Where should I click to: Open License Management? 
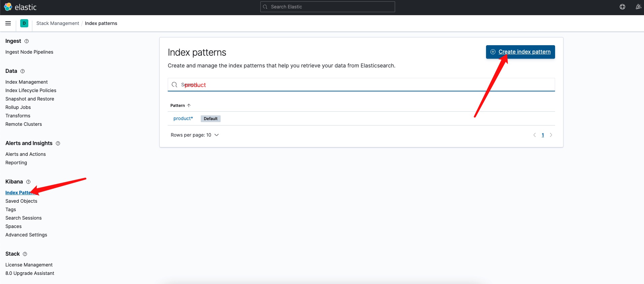tap(29, 265)
